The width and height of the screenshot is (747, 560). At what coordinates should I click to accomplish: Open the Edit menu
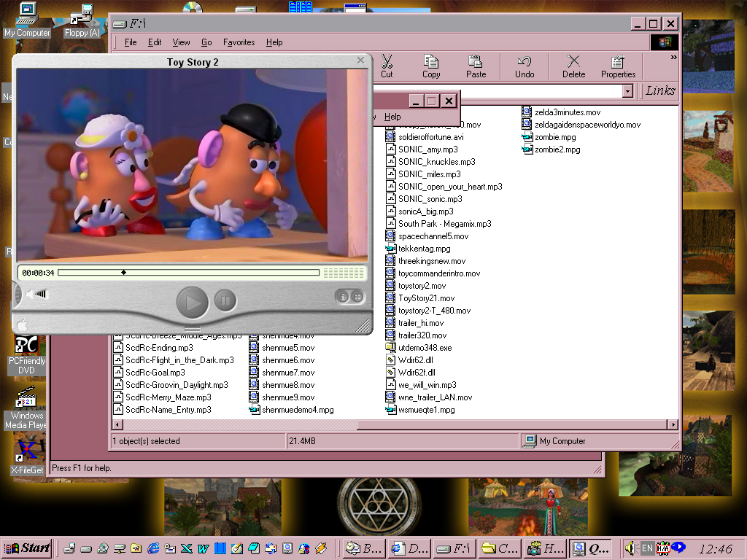(155, 42)
